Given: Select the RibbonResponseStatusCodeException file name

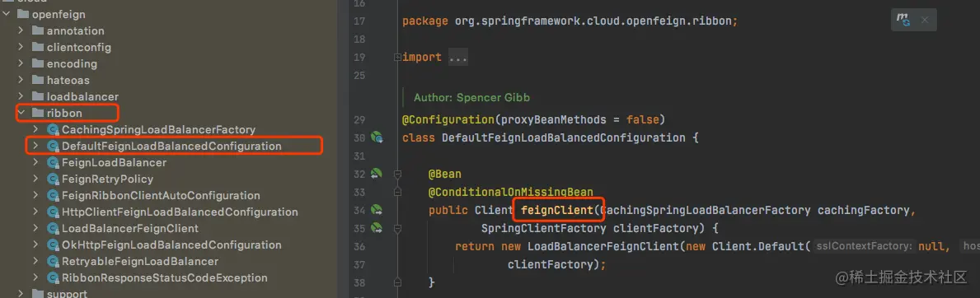Looking at the screenshot, I should point(164,278).
